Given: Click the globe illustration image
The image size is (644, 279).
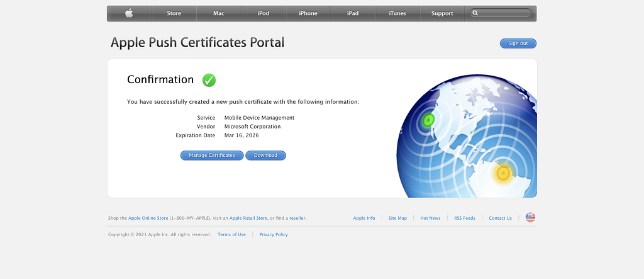Looking at the screenshot, I should click(x=467, y=136).
